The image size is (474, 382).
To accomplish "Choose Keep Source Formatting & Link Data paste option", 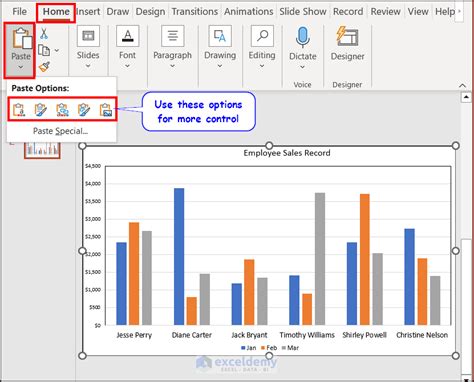I will (84, 110).
